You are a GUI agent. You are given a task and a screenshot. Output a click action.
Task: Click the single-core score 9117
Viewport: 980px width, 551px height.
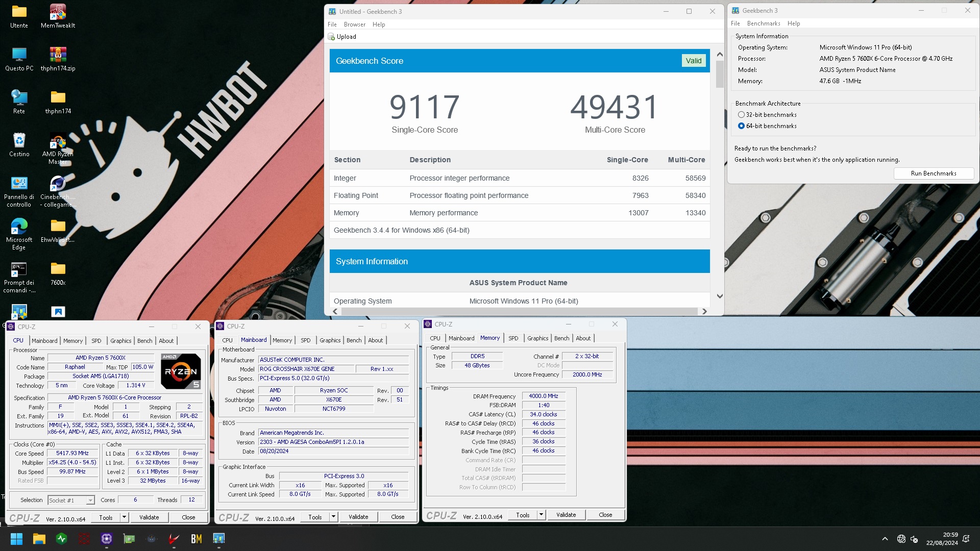[425, 107]
